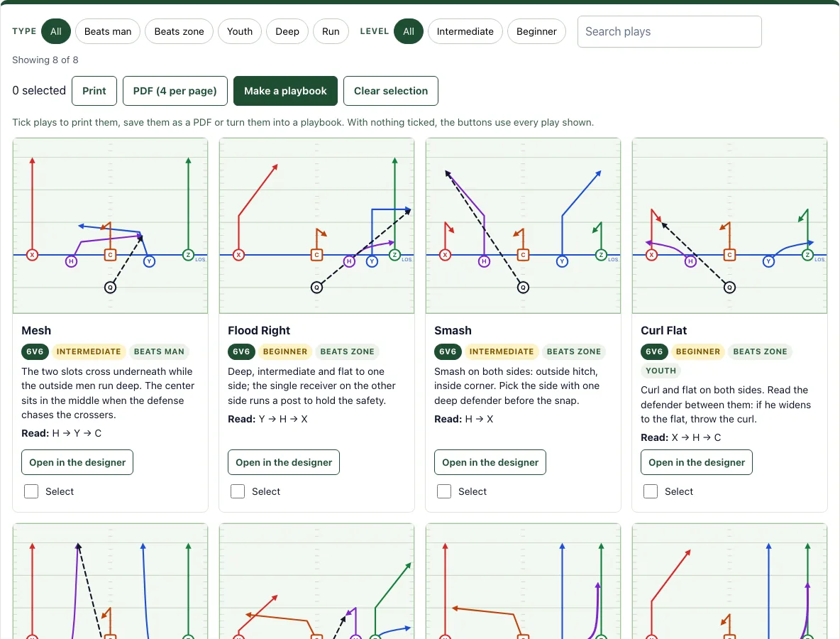Click the "BEATS ZONE" badge on the Smash card
Viewport: 840px width, 639px height.
[574, 351]
